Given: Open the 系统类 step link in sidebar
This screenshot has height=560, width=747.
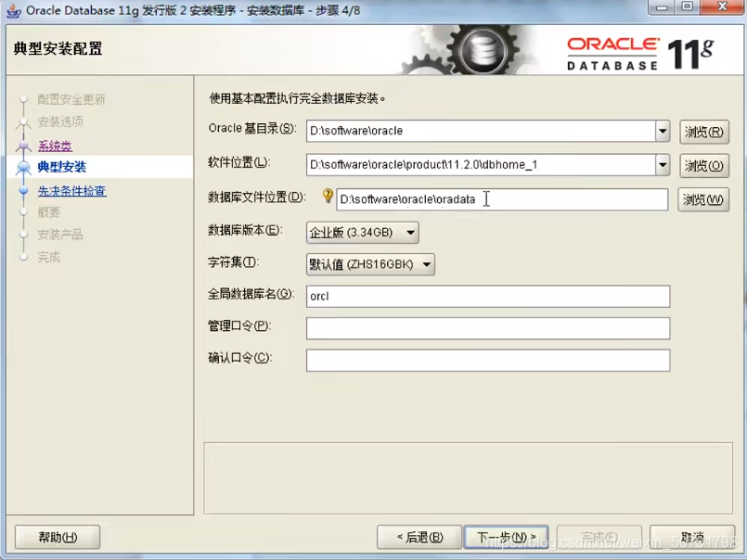Looking at the screenshot, I should pyautogui.click(x=56, y=146).
